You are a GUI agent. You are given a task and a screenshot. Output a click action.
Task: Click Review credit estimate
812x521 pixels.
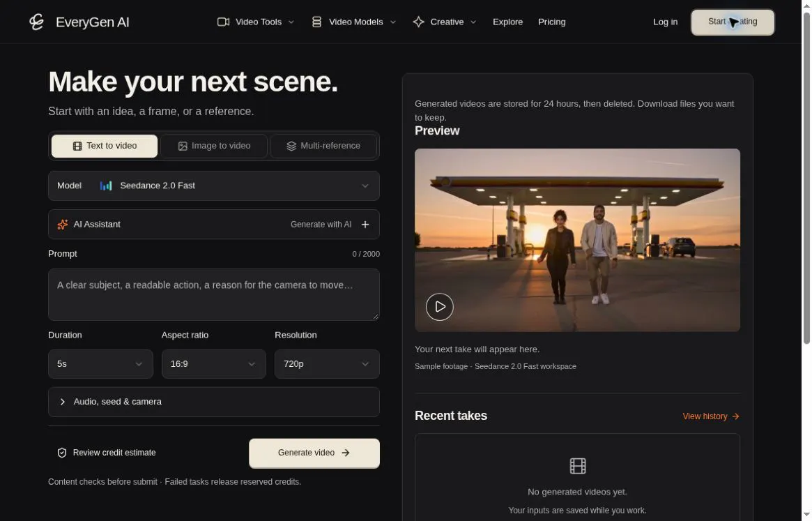(106, 453)
